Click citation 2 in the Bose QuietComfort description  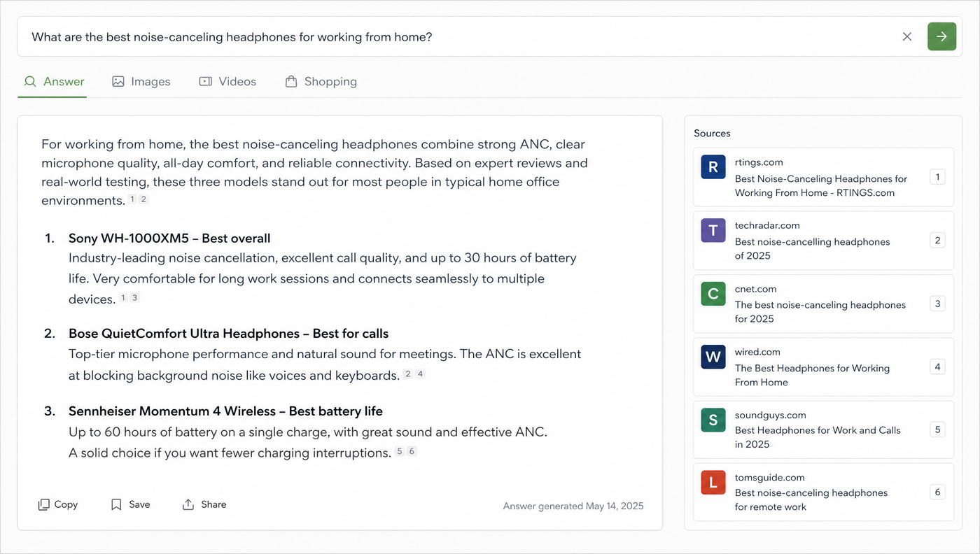pos(408,374)
